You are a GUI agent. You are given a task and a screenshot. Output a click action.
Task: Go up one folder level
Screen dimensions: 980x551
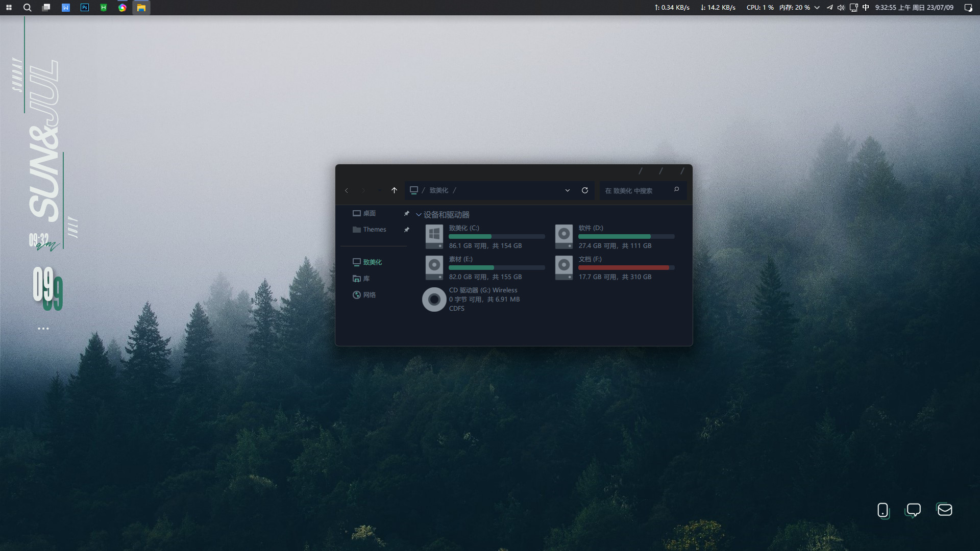(x=394, y=190)
